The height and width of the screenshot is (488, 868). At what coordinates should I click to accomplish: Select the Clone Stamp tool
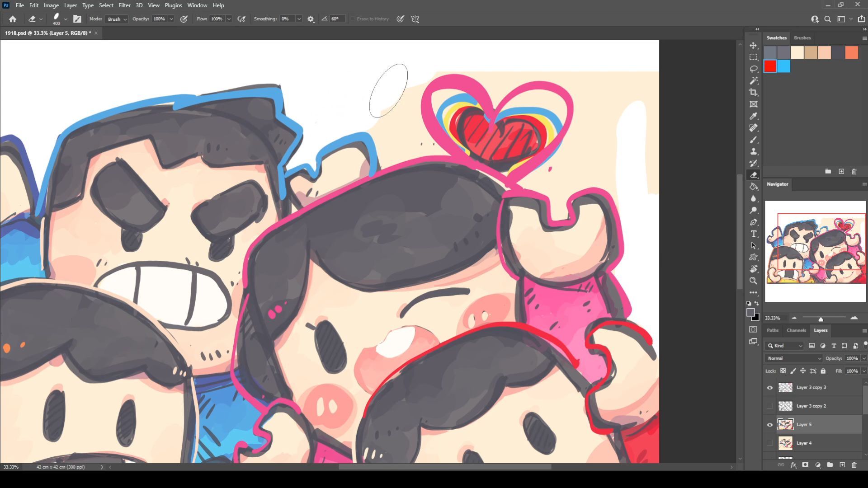[754, 151]
